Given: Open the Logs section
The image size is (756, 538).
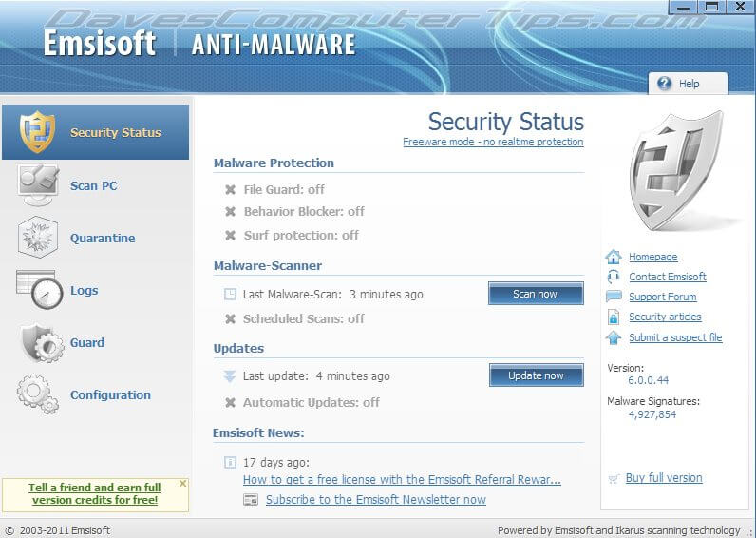Looking at the screenshot, I should tap(85, 290).
